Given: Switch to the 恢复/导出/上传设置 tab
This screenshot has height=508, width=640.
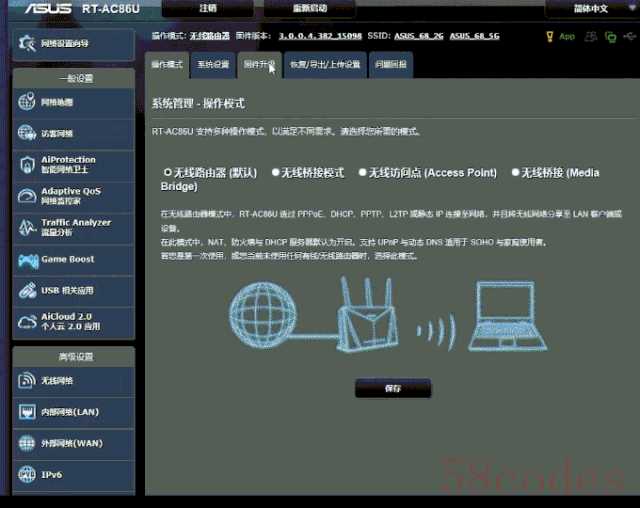Looking at the screenshot, I should point(325,64).
